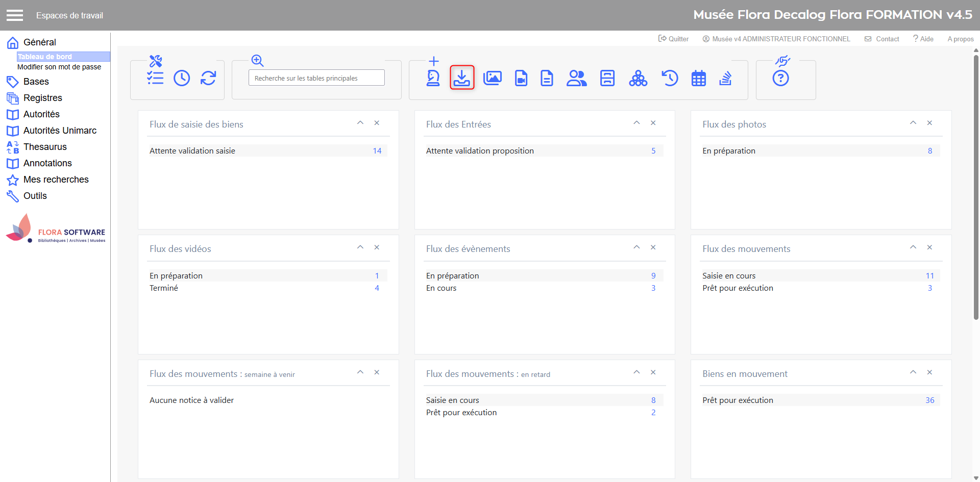The image size is (980, 482).
Task: Click the circular refresh arrows icon
Action: [208, 78]
